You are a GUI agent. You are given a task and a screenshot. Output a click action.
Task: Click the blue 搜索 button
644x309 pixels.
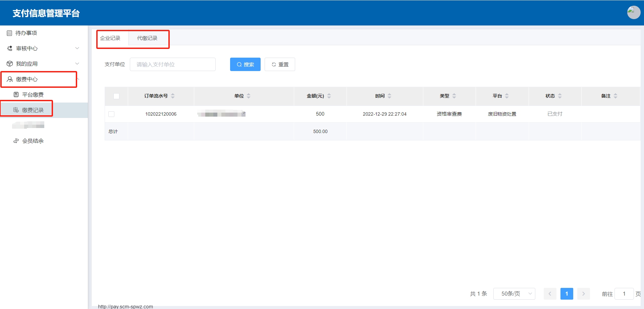coord(245,64)
